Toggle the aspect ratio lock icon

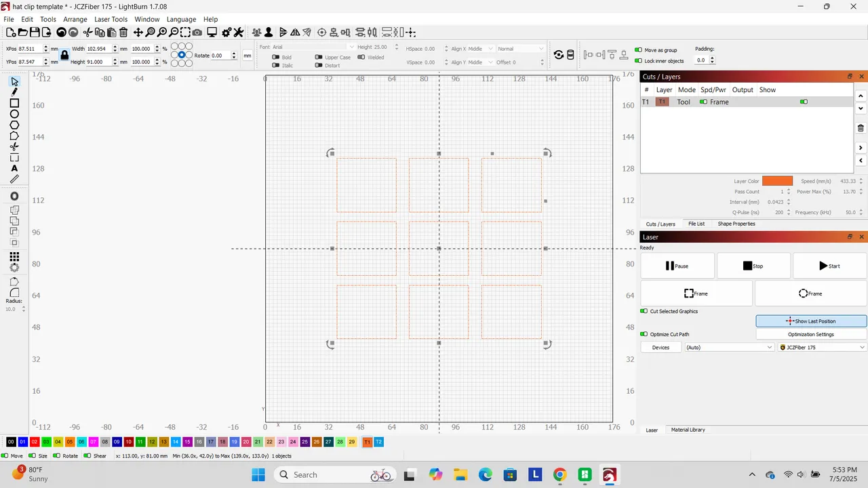64,55
